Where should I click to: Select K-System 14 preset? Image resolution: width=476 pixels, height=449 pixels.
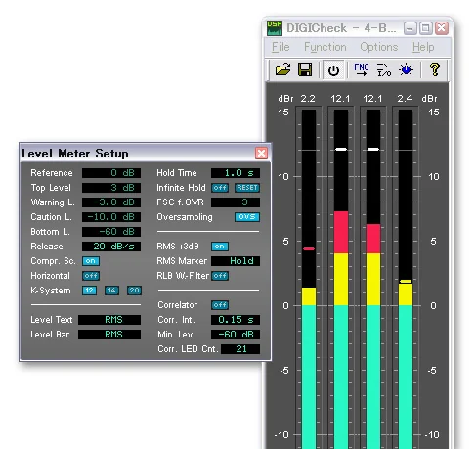coord(111,291)
